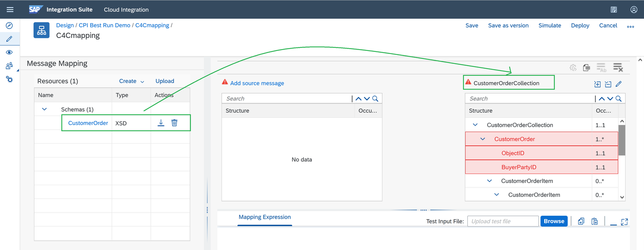Click magnifier in source structure search

point(376,99)
